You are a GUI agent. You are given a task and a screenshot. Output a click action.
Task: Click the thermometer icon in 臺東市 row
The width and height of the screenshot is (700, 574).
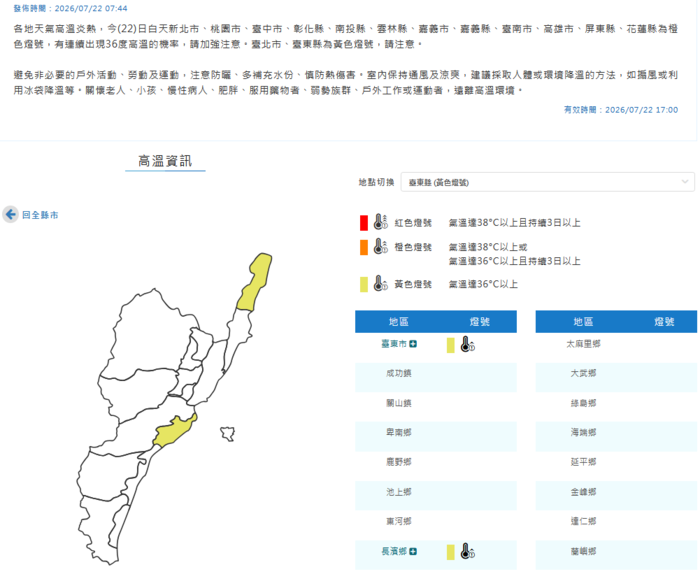(467, 345)
